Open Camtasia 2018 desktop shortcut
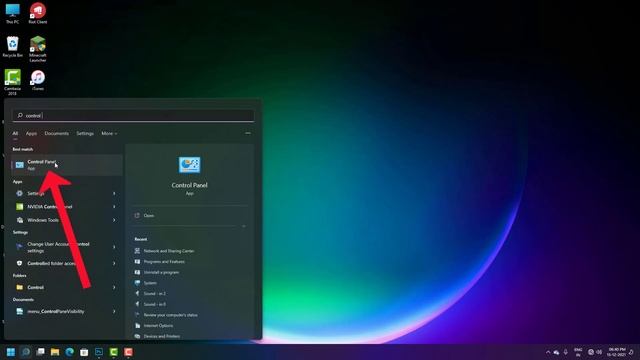This screenshot has height=360, width=640. 12,82
